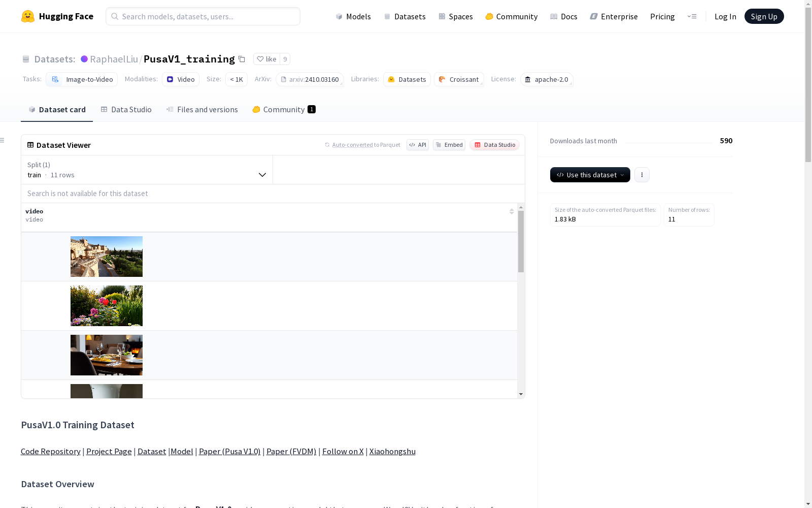Go to Datasets in the top navigation
Screen dimensions: 812x508
pyautogui.click(x=404, y=16)
